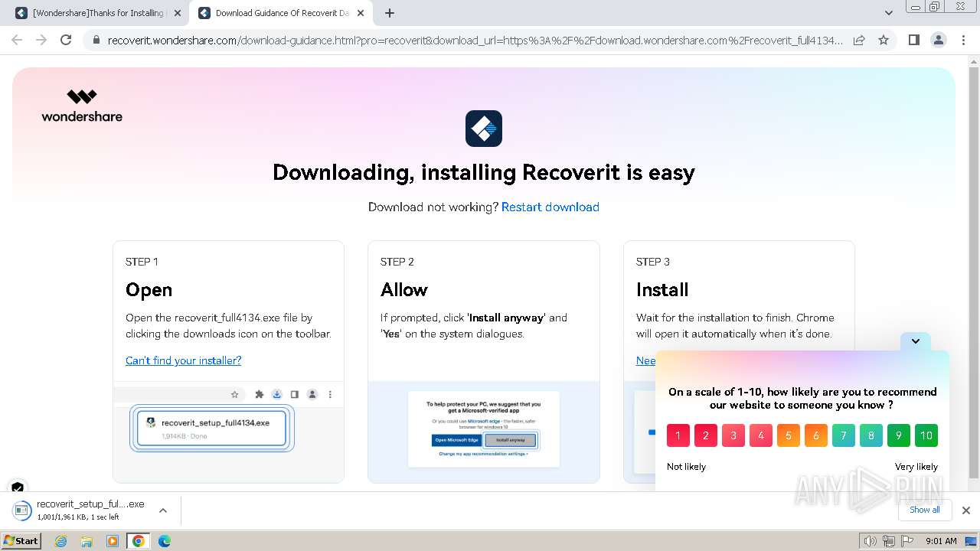
Task: Click Show all downloads
Action: [925, 510]
